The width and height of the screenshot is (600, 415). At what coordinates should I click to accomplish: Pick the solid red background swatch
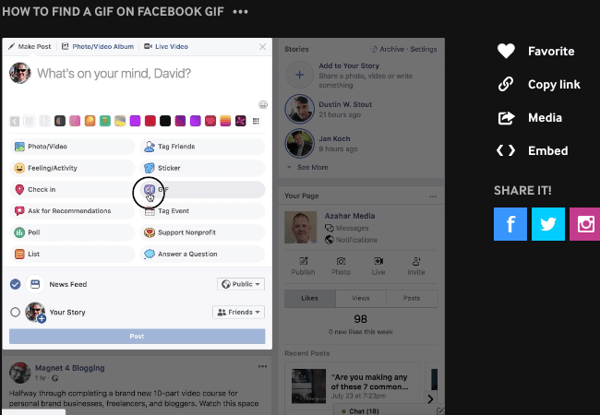click(150, 121)
